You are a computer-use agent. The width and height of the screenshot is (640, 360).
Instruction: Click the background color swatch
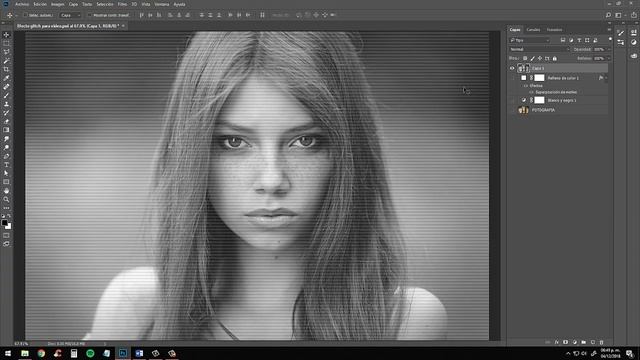(9, 227)
